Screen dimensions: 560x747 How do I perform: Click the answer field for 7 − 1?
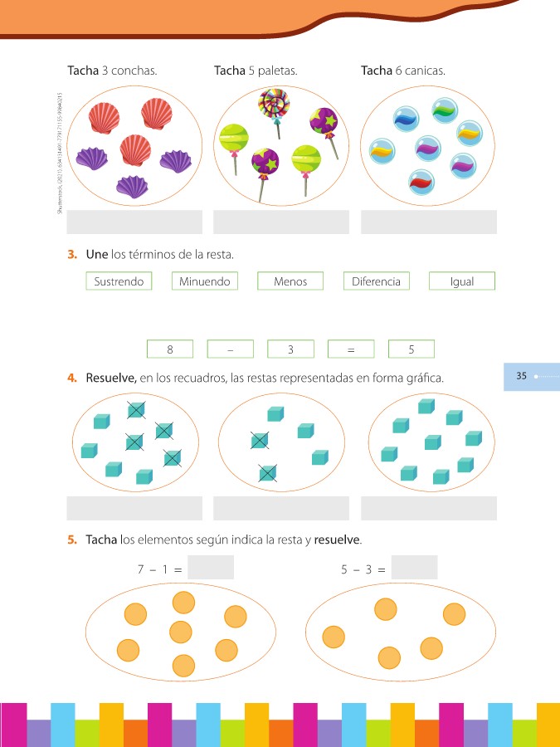(211, 568)
